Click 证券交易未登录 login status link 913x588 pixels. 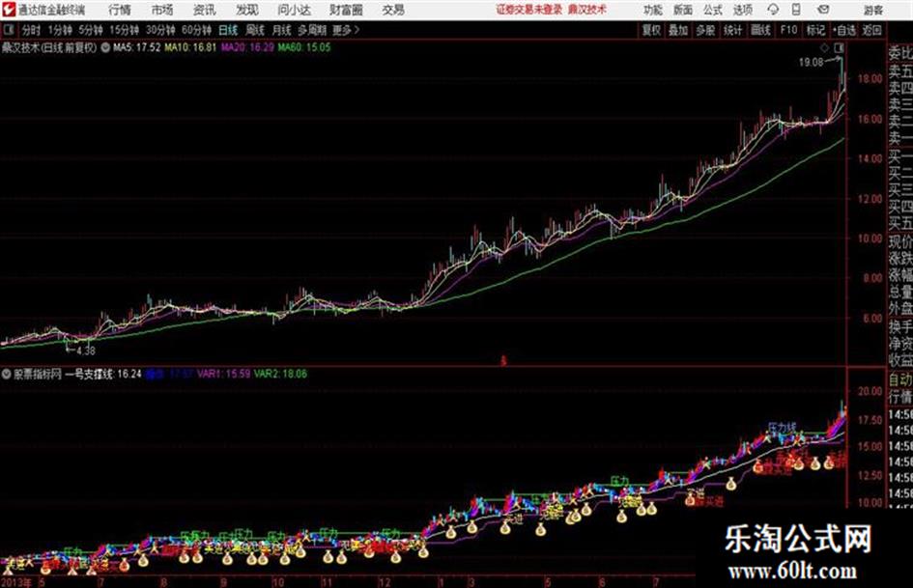[529, 10]
